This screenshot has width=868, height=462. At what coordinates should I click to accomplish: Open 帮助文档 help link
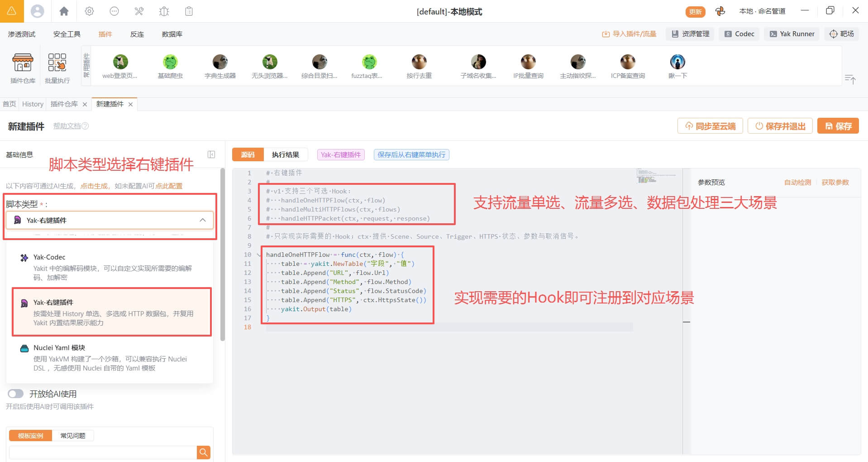point(71,126)
